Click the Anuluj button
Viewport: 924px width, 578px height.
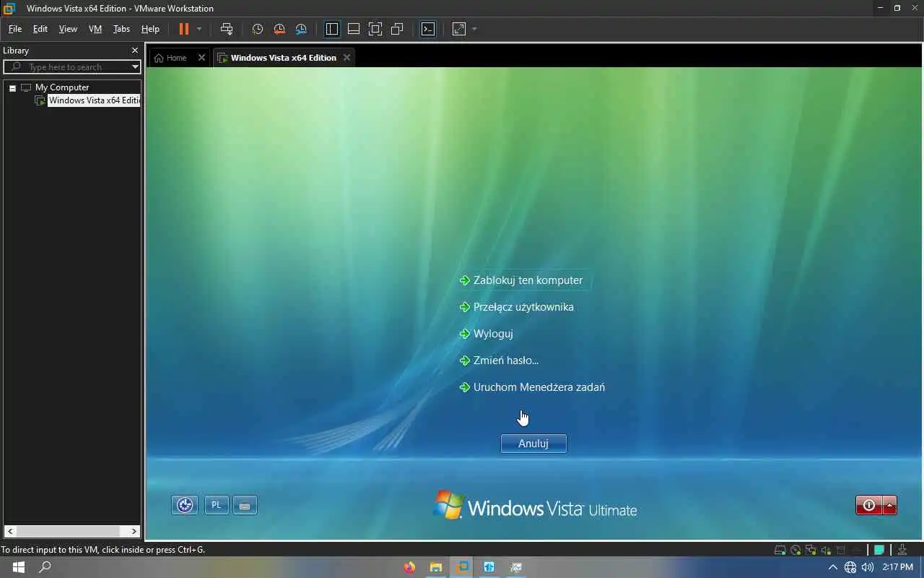533,444
